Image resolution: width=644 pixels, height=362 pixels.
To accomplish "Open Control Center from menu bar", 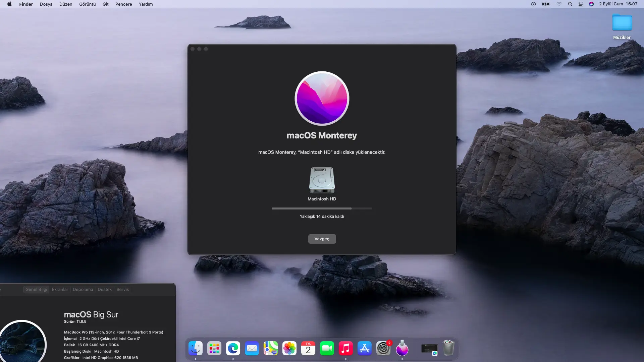I will click(581, 4).
